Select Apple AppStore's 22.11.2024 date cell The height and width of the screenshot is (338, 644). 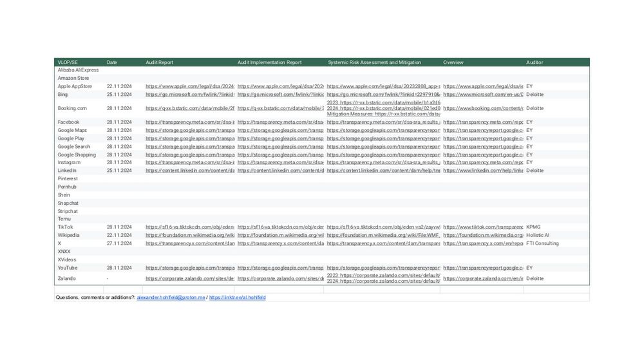coord(119,86)
